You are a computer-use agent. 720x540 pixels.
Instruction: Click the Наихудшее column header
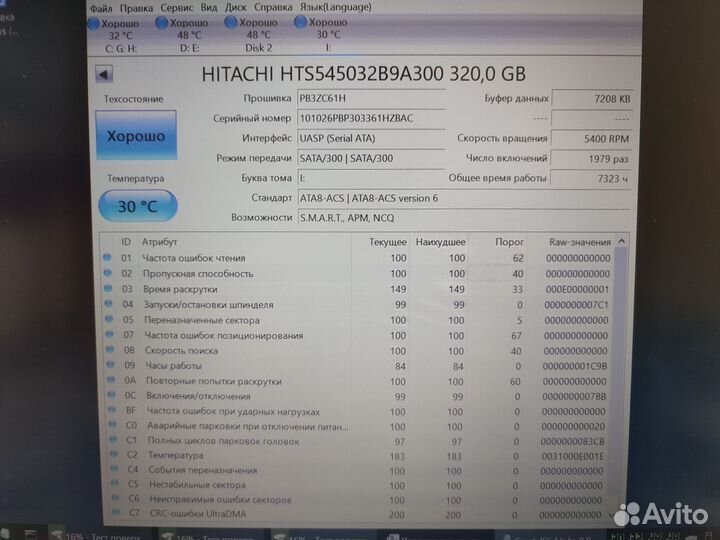pos(440,242)
